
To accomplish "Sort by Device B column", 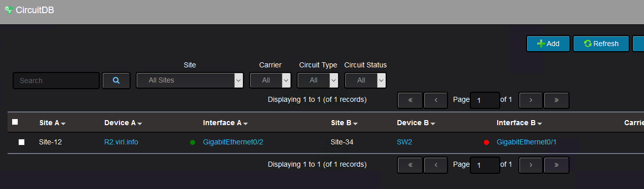I will tap(416, 123).
